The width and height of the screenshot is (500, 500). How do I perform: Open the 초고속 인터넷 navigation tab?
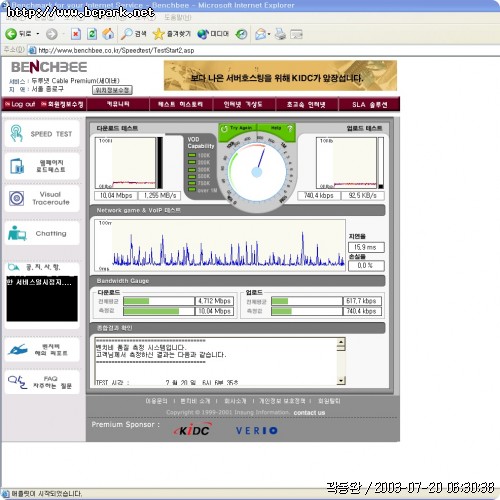click(306, 104)
